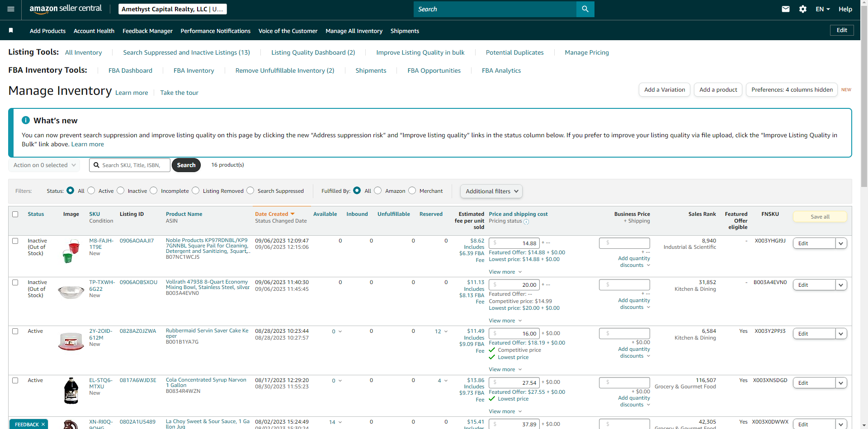Open the Potential Duplicates link

pos(514,52)
